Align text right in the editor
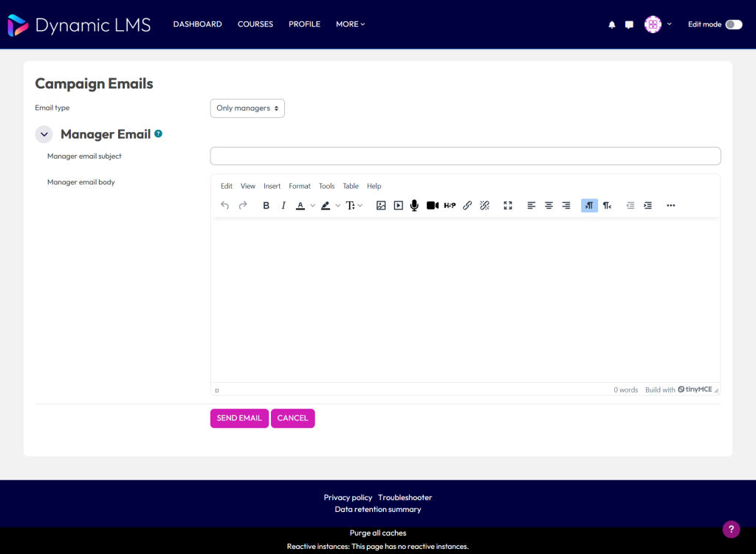 (566, 206)
